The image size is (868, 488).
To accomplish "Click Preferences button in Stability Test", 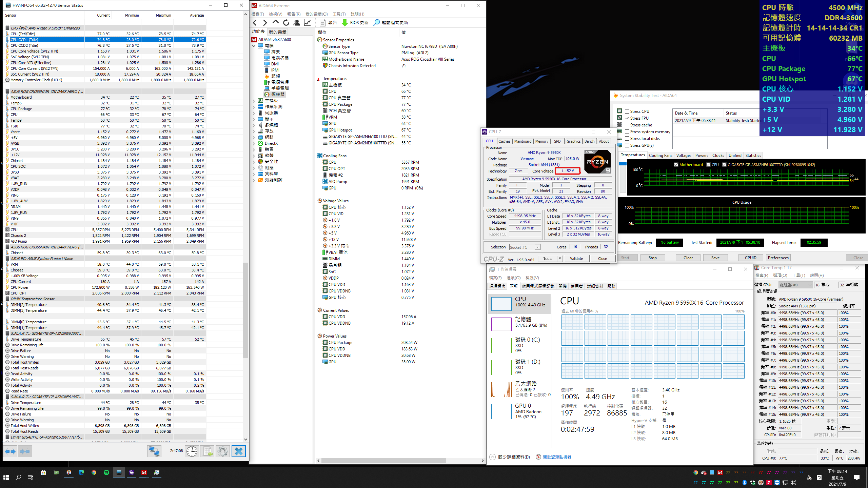I will coord(778,258).
